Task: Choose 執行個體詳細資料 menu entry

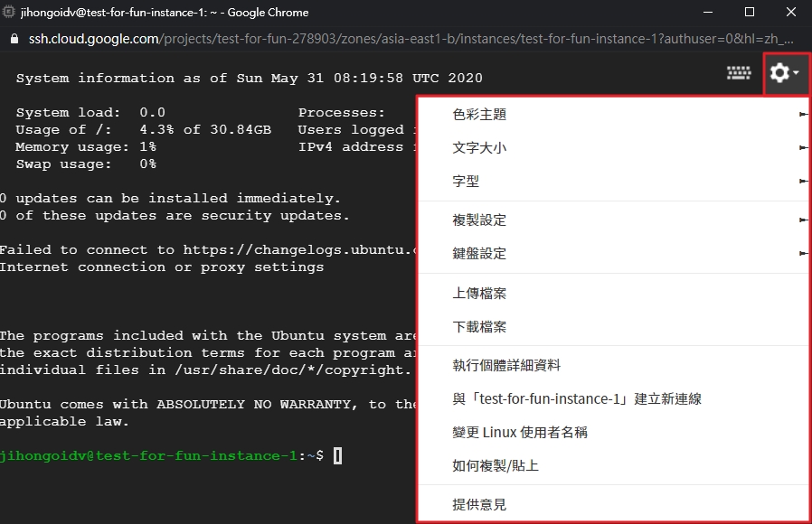Action: (x=614, y=365)
